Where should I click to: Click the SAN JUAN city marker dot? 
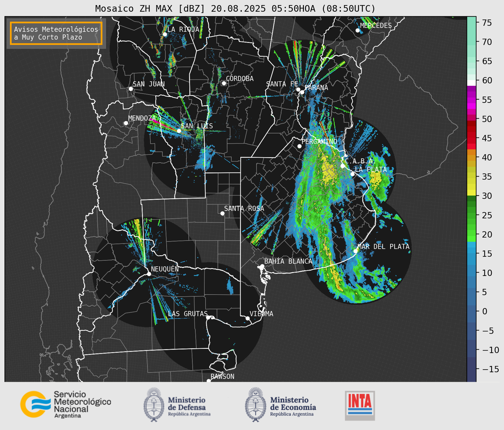pos(131,89)
